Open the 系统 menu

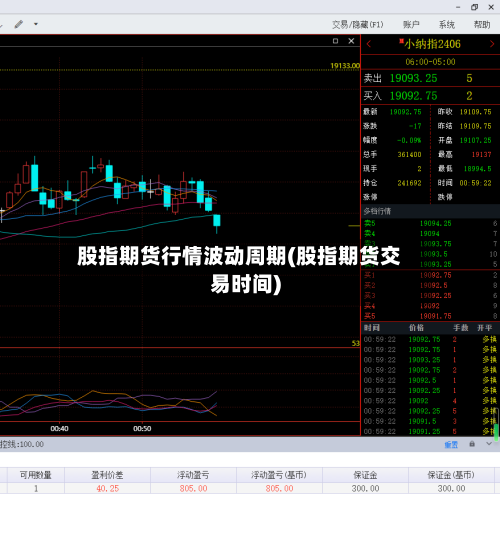pos(447,24)
